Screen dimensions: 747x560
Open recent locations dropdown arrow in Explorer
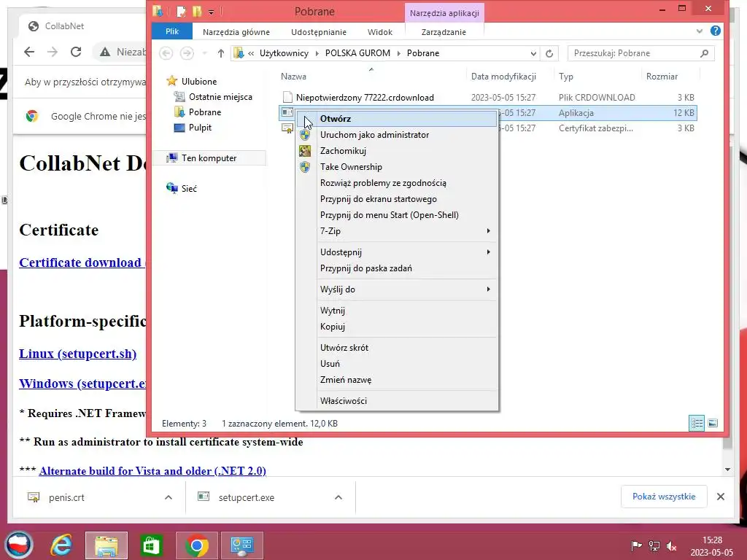(205, 53)
